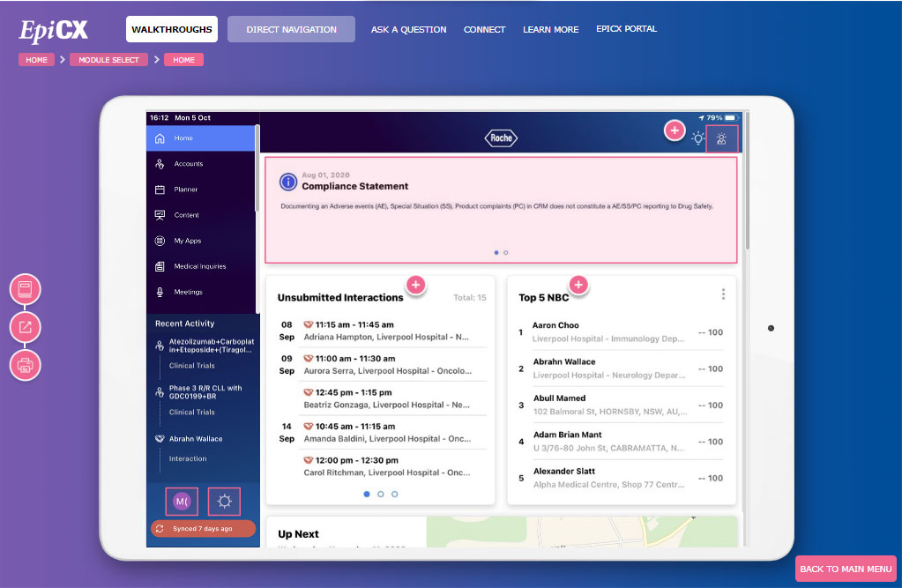Select the third Unsubmitted Interactions page dot
Screen dimensions: 902x588
pyautogui.click(x=394, y=495)
